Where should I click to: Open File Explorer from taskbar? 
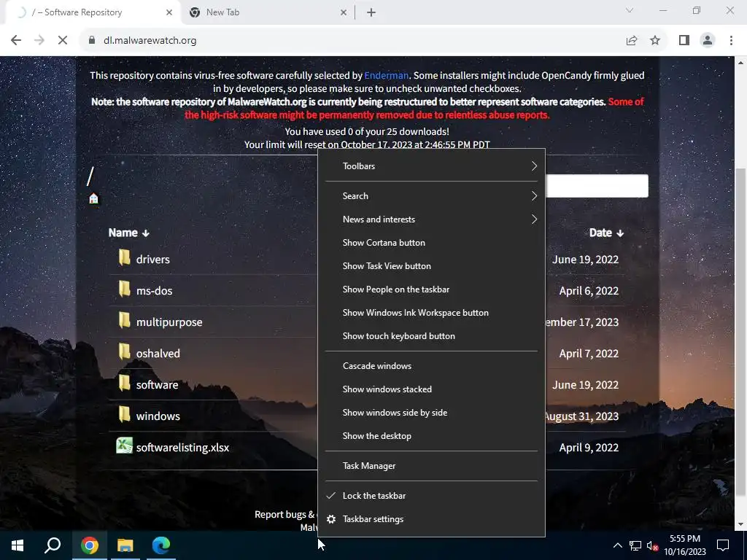pyautogui.click(x=125, y=545)
